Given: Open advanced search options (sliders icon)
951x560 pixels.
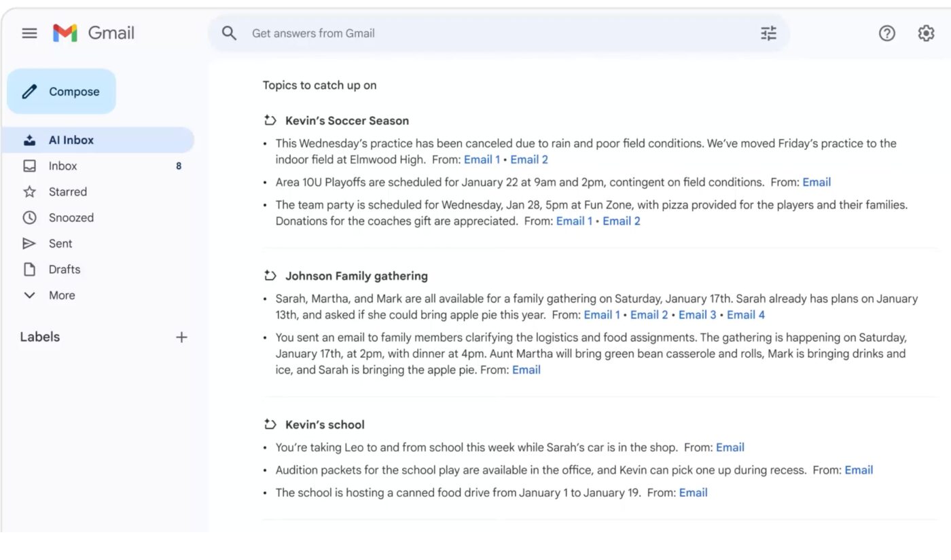Looking at the screenshot, I should [768, 33].
